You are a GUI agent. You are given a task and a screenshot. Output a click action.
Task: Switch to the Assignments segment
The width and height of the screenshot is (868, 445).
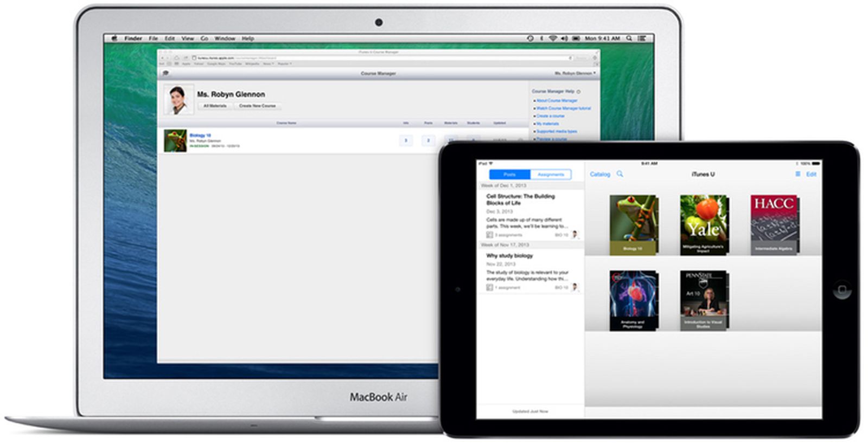point(551,175)
